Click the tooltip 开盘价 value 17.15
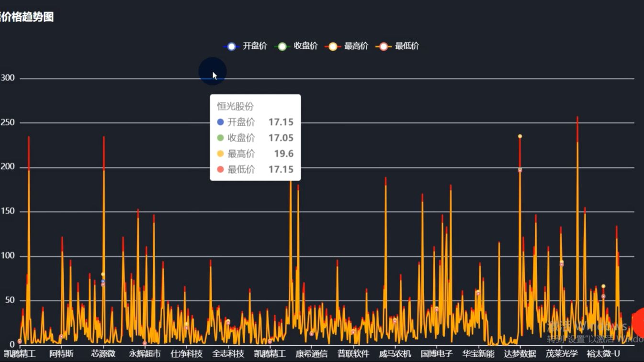 click(281, 122)
